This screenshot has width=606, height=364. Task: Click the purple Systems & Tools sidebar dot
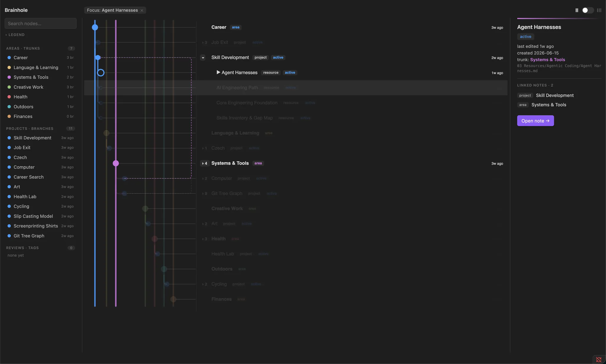9,77
